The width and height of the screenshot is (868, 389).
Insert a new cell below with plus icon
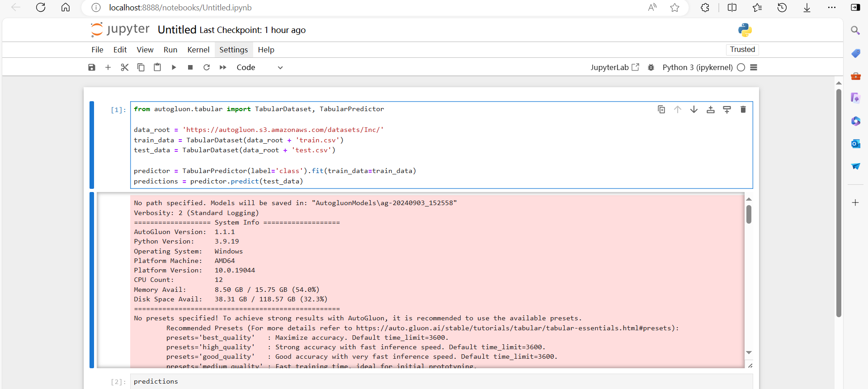[108, 67]
